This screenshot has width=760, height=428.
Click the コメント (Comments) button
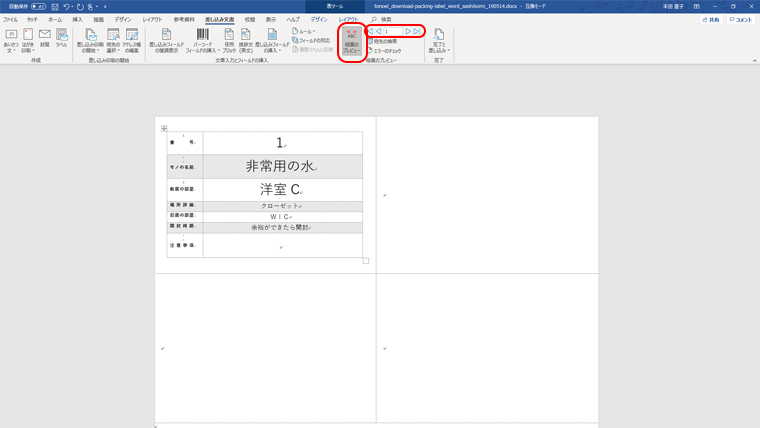coord(739,19)
